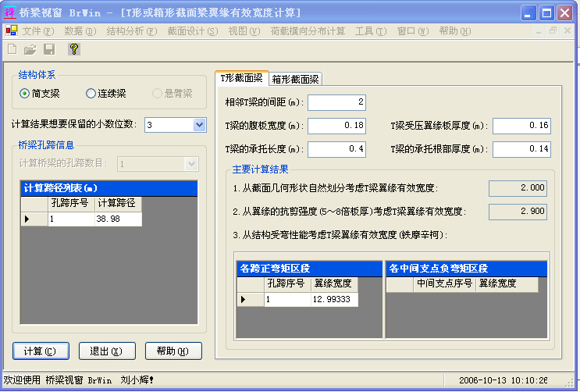
Task: Switch to the 箱形截面梁 tab
Action: (295, 79)
